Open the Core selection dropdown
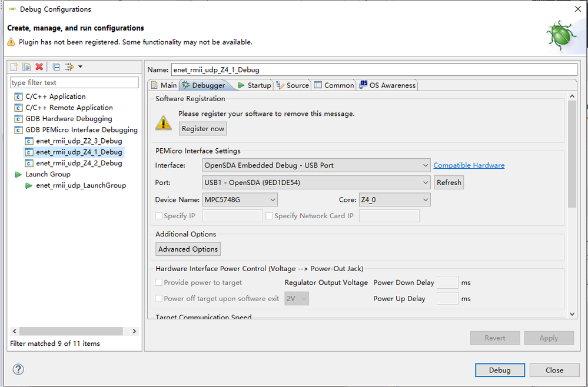 pyautogui.click(x=394, y=200)
